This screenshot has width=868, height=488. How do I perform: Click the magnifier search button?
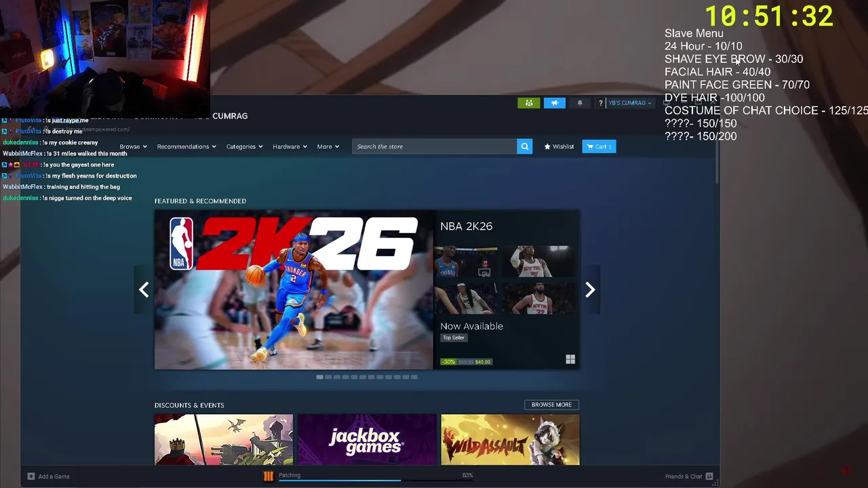click(x=525, y=146)
